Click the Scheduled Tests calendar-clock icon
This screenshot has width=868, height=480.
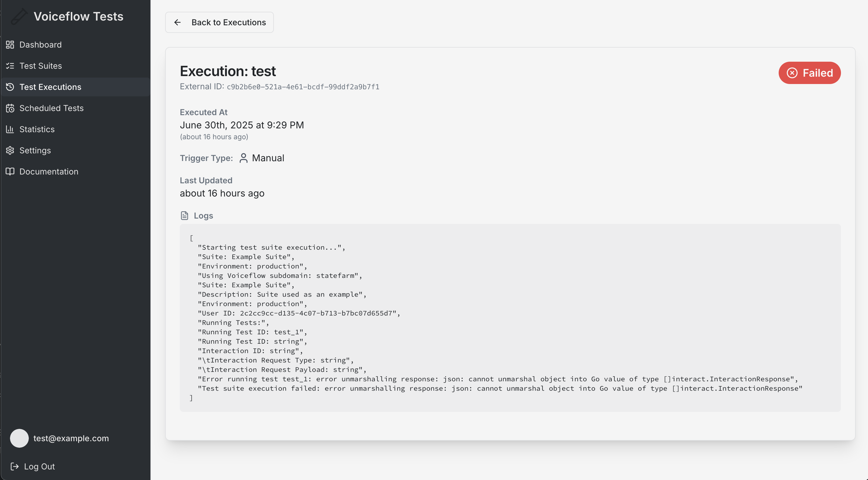coord(10,108)
